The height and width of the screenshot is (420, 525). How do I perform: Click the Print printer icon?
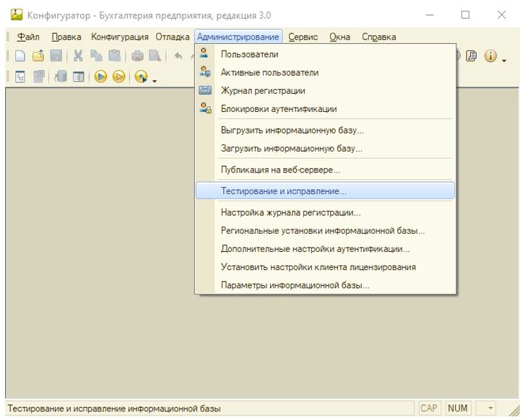pos(137,56)
